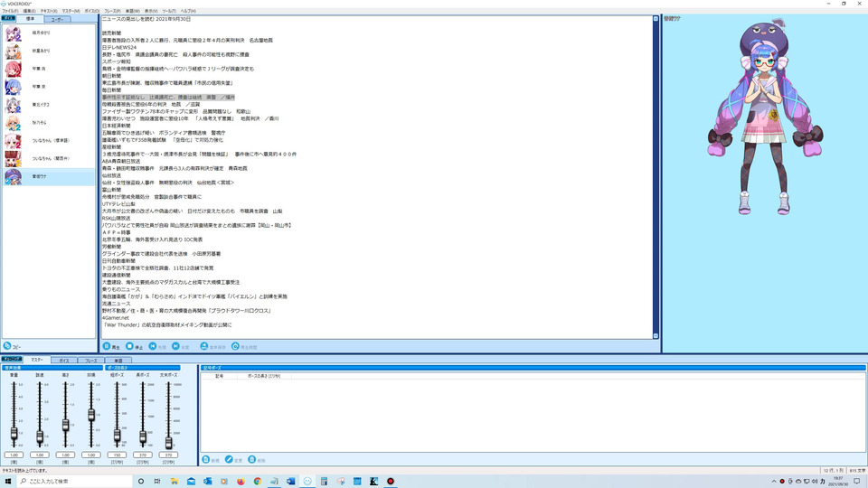Click the highlighted gray line in text editor
The width and height of the screenshot is (868, 488).
tap(168, 98)
